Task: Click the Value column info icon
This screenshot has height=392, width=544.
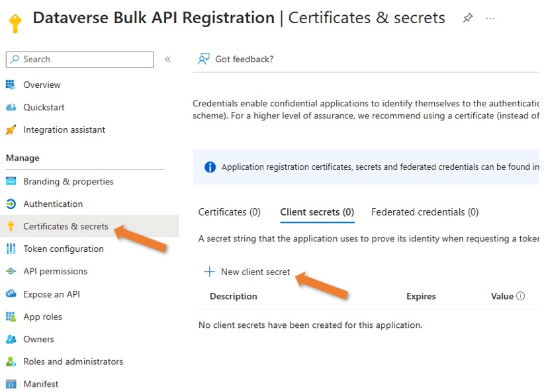Action: pyautogui.click(x=520, y=296)
